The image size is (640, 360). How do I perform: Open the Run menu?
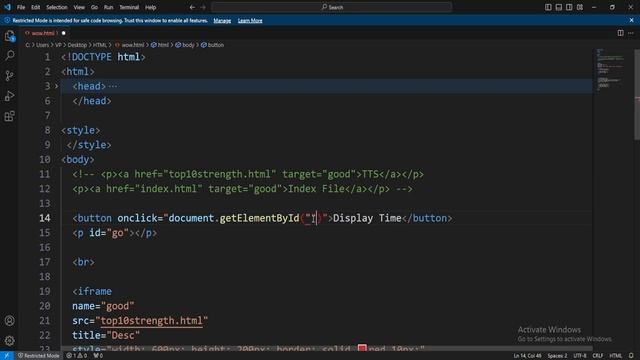109,7
